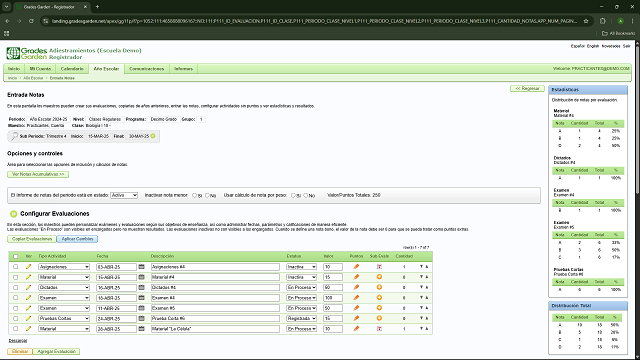Click the Descripción field containing Examen #4
The width and height of the screenshot is (640, 360).
215,298
